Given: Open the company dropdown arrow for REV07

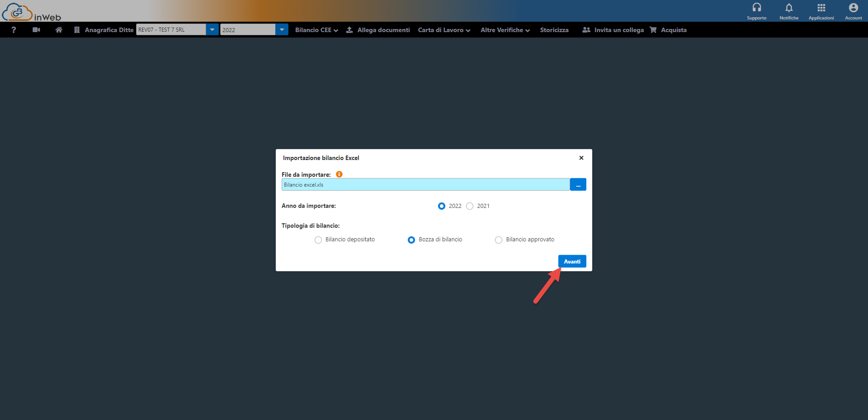Looking at the screenshot, I should pyautogui.click(x=212, y=30).
